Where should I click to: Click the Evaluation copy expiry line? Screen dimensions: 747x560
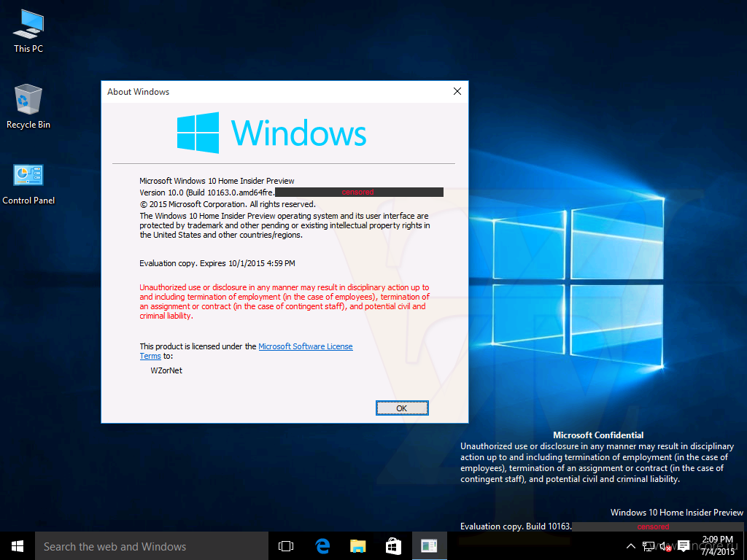click(217, 263)
